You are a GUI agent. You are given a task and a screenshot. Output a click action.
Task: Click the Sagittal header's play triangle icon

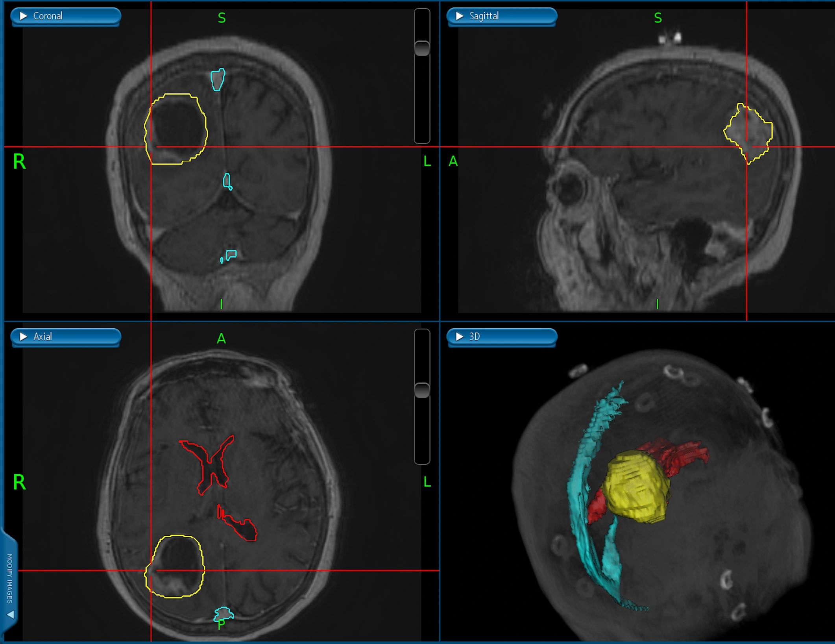(x=459, y=16)
